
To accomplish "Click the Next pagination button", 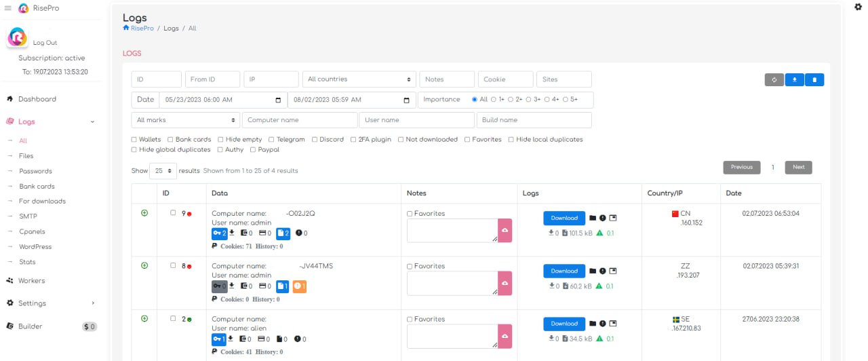I will [x=798, y=167].
